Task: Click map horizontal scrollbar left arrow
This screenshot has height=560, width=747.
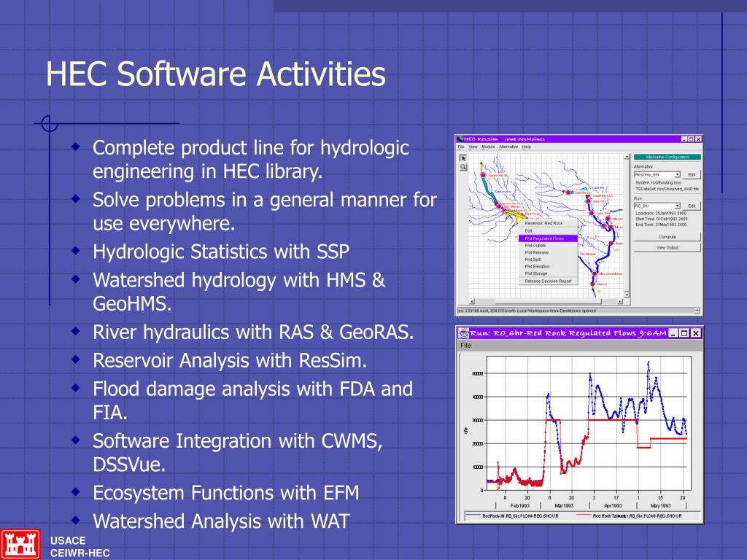Action: (x=472, y=301)
